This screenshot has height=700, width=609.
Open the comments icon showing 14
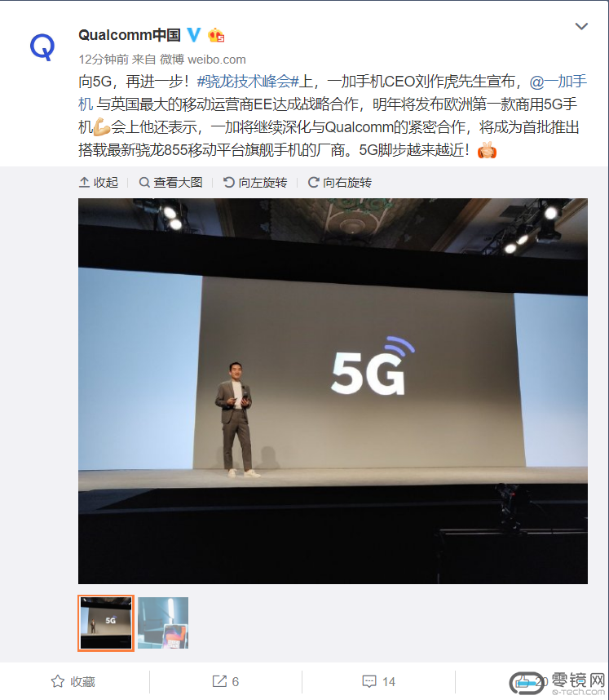369,681
